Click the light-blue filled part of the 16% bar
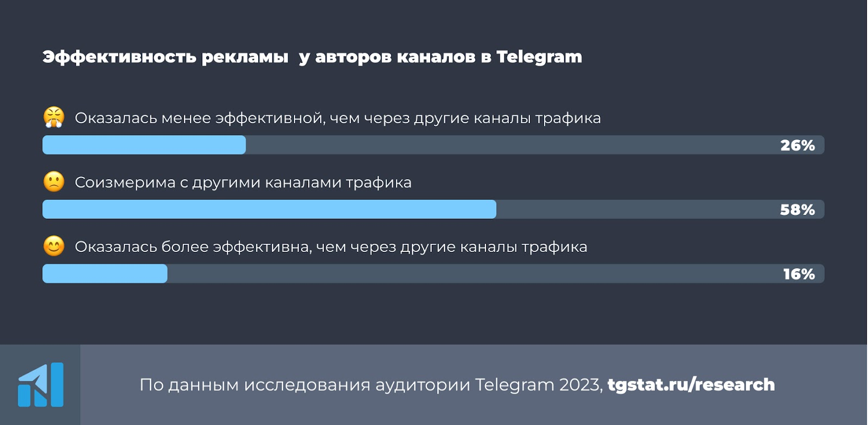This screenshot has height=425, width=868. (x=105, y=274)
